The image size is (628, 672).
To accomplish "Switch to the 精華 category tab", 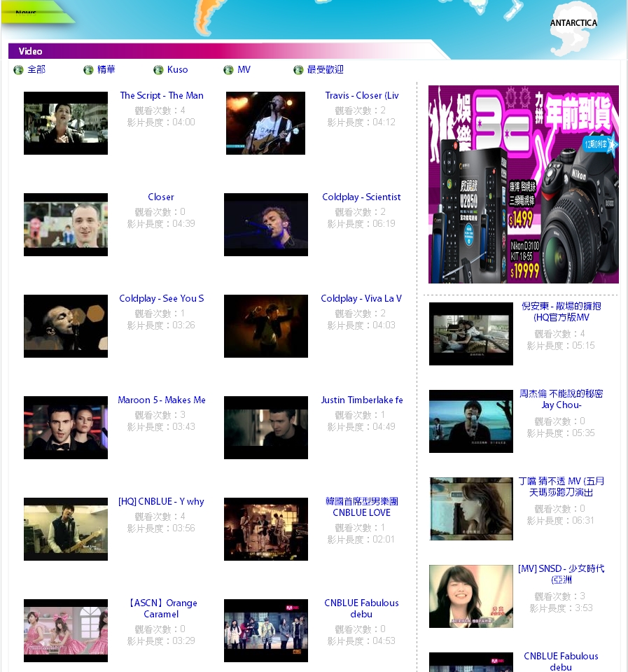I will (106, 70).
